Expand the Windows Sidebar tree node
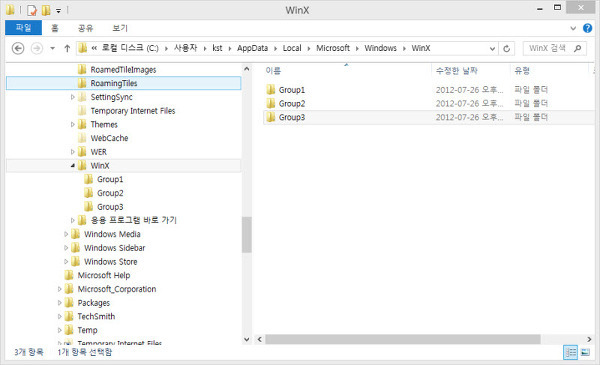Viewport: 600px width, 365px height. coord(66,248)
